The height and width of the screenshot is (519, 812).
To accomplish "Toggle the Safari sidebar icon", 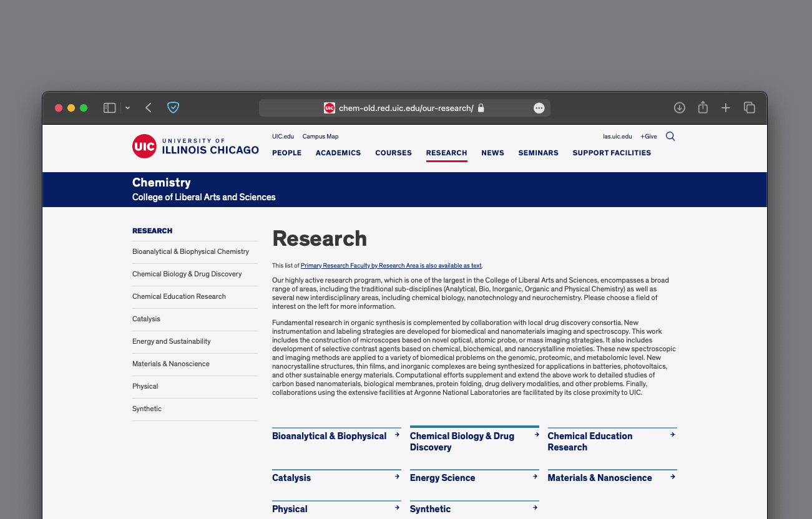I will click(x=109, y=108).
